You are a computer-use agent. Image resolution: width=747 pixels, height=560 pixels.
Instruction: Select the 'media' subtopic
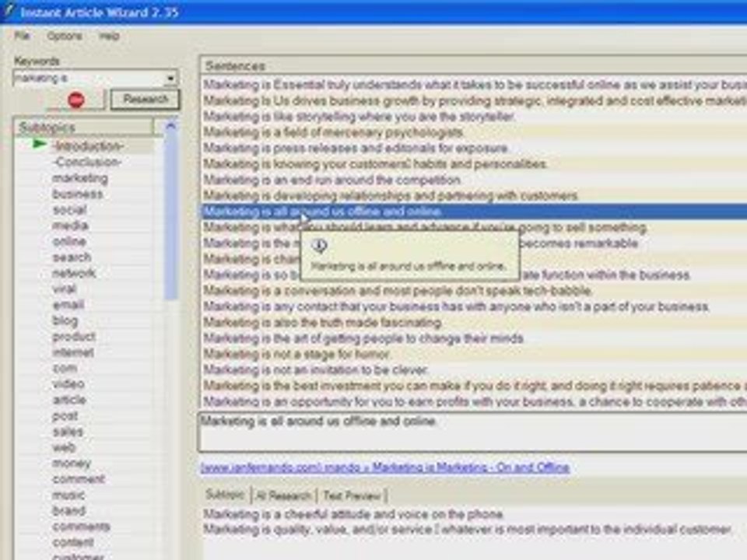click(x=70, y=226)
